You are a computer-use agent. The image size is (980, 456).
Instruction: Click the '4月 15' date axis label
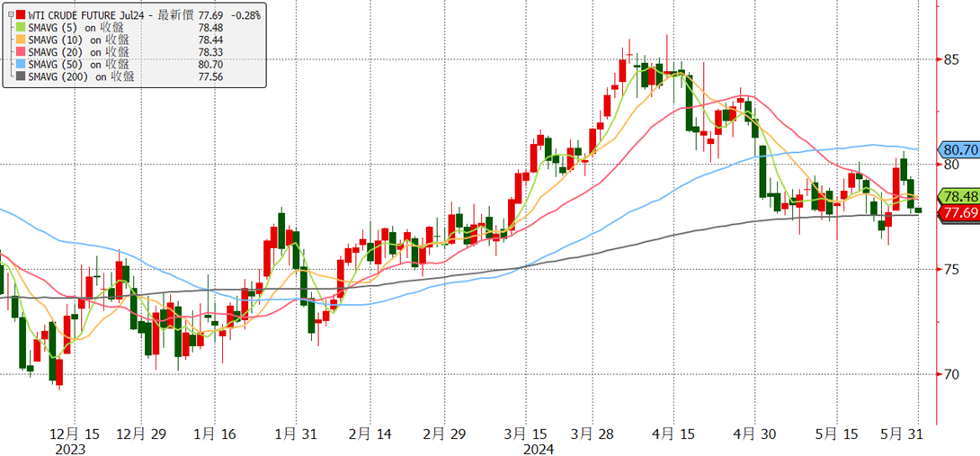[x=673, y=434]
